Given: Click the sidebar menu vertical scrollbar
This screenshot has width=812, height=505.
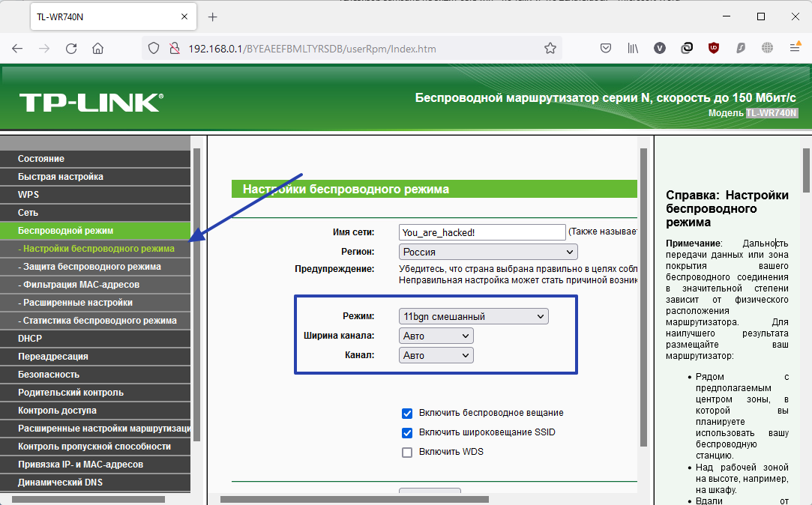Looking at the screenshot, I should 196,295.
